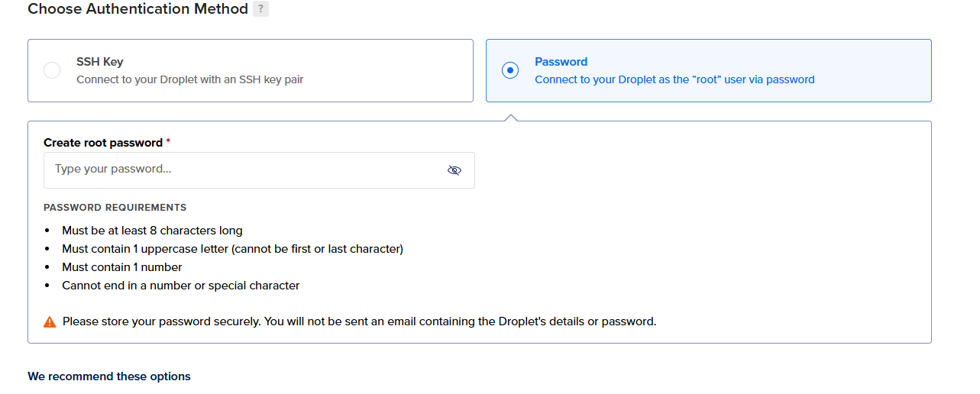Click the Choose Authentication Method heading
The height and width of the screenshot is (394, 980).
pos(137,9)
